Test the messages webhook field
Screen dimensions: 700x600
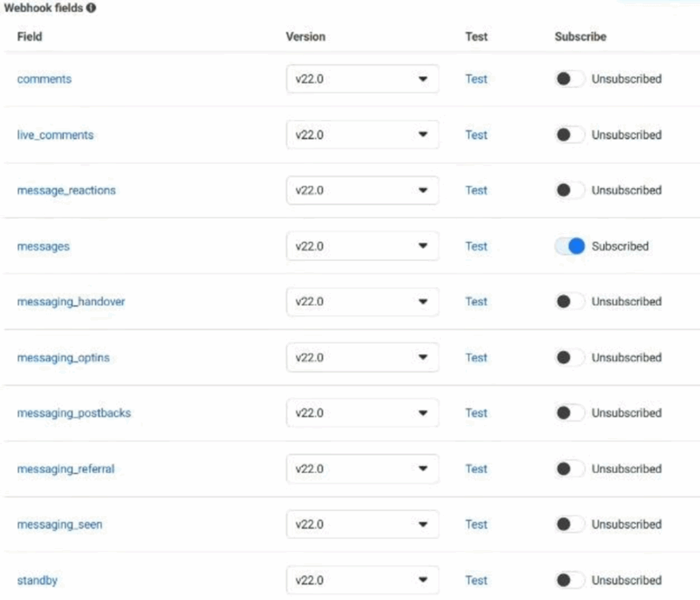(x=476, y=247)
